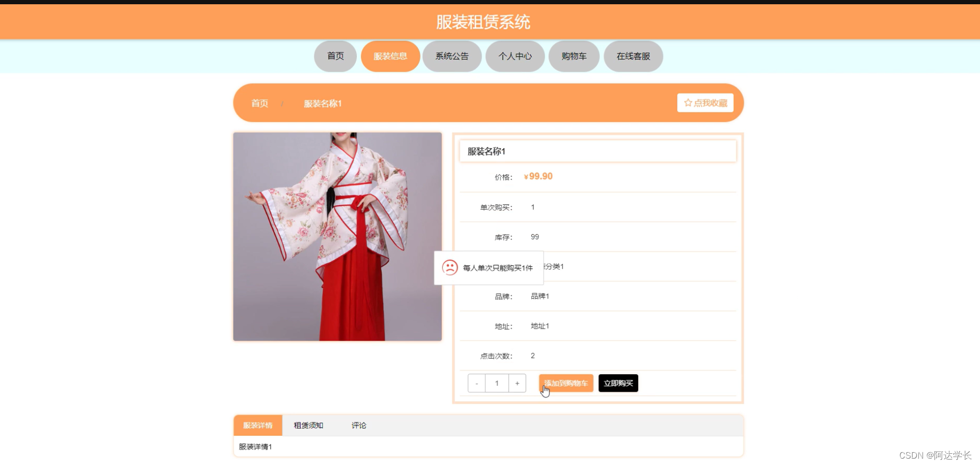Click the 立即购买 button
Viewport: 980px width, 465px height.
[x=618, y=383]
